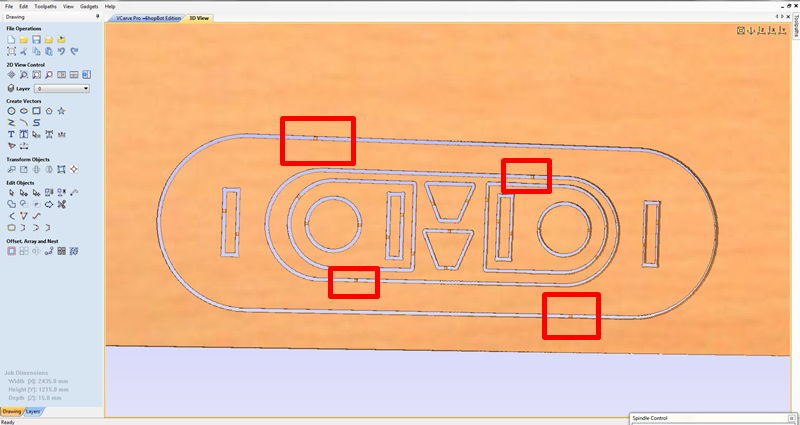Close the active view tab

point(788,17)
